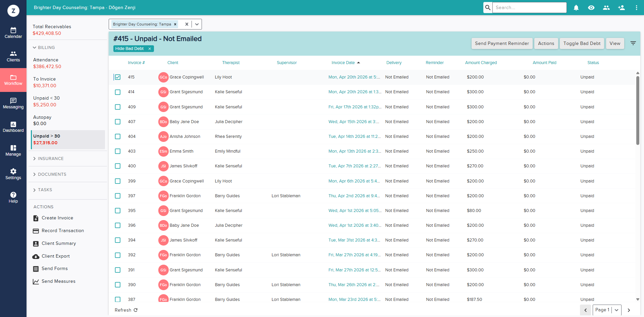This screenshot has width=644, height=317.
Task: Remove the Hide Bad Debt filter chip
Action: coord(150,49)
